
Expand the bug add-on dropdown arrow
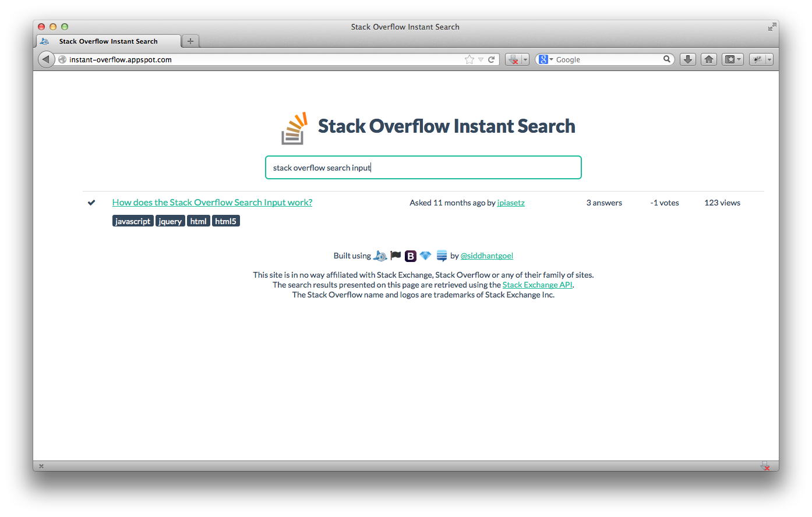tap(769, 59)
